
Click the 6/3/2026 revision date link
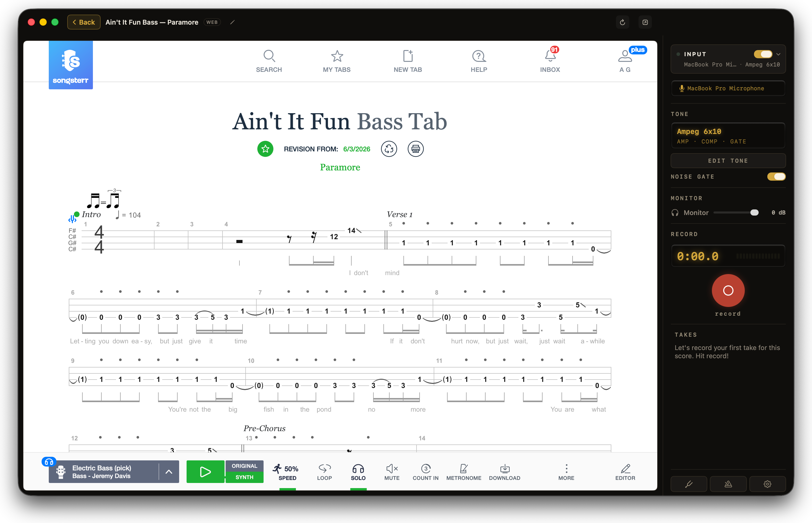pyautogui.click(x=356, y=149)
